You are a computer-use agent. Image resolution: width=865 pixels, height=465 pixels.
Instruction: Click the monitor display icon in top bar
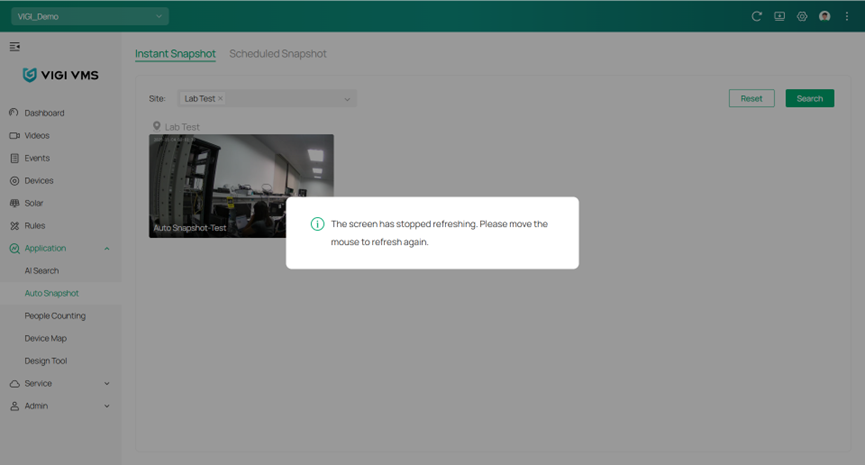point(779,16)
